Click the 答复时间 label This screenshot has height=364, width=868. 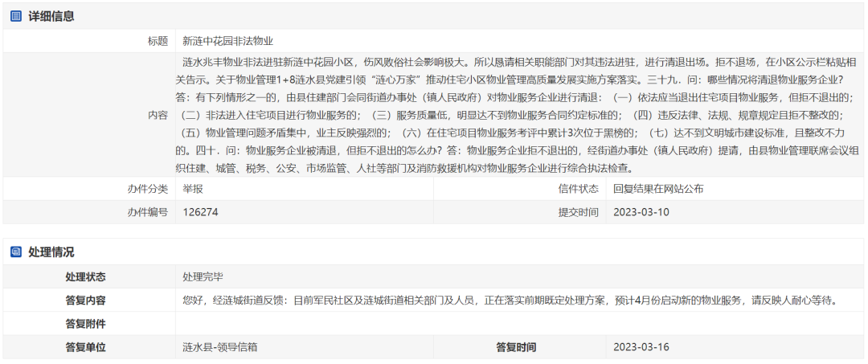point(516,347)
